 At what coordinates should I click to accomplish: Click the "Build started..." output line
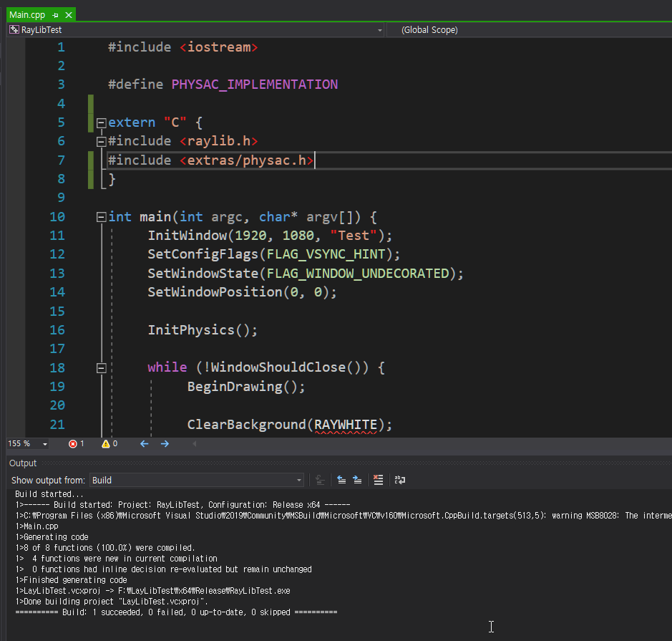(49, 494)
